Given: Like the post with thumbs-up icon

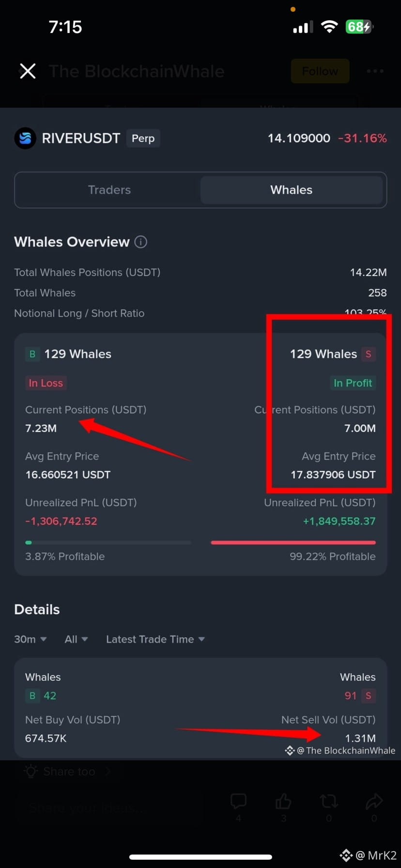Looking at the screenshot, I should 283,802.
